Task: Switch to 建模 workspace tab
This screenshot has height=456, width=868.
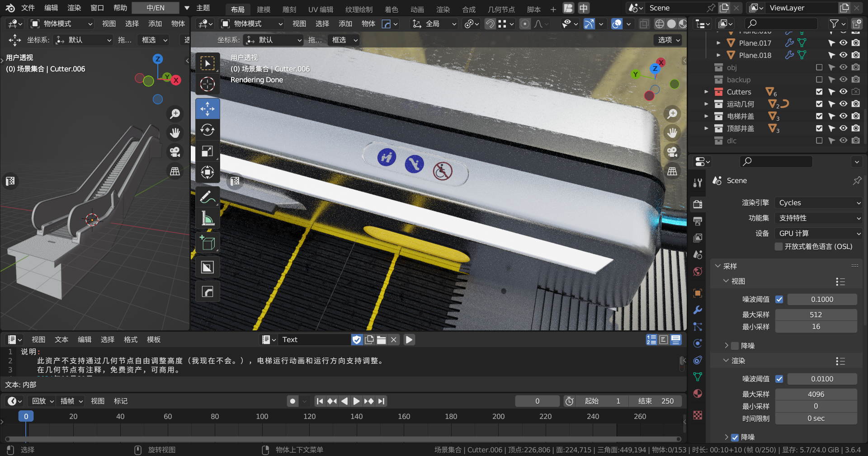Action: tap(264, 9)
